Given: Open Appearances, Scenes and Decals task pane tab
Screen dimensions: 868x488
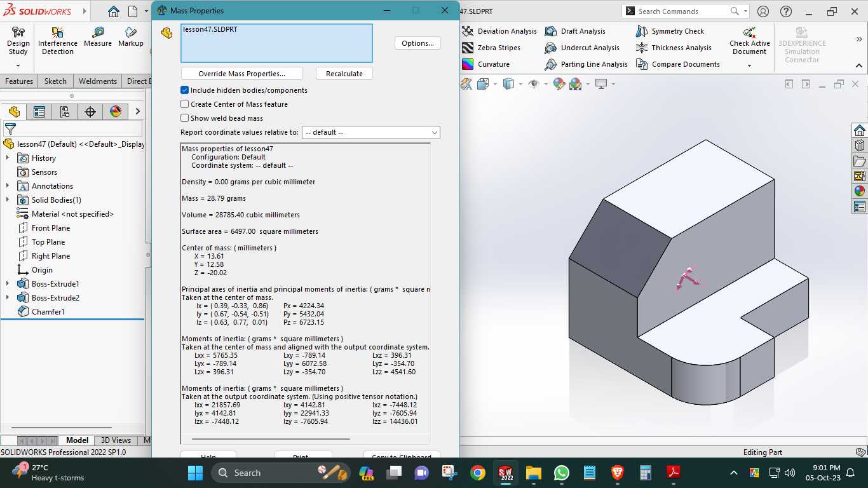Looking at the screenshot, I should 860,191.
